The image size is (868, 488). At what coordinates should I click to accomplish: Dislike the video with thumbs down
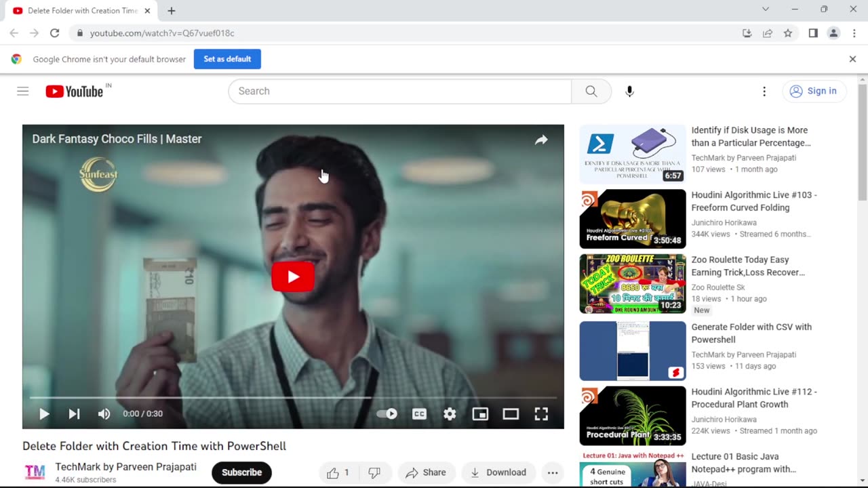(374, 472)
